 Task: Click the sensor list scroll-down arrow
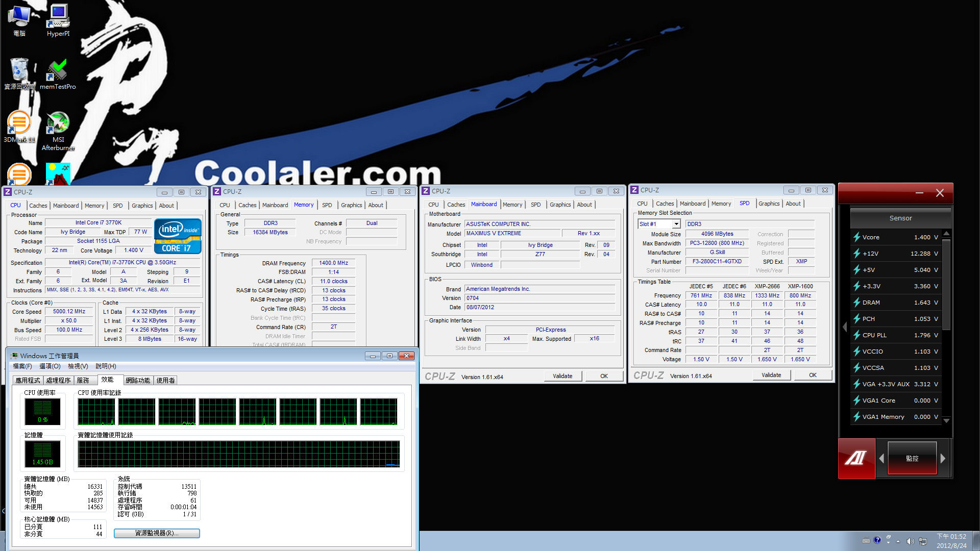[x=946, y=420]
